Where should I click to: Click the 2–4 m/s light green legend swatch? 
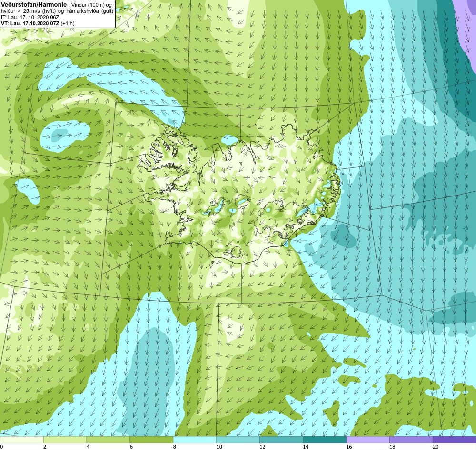pyautogui.click(x=65, y=440)
